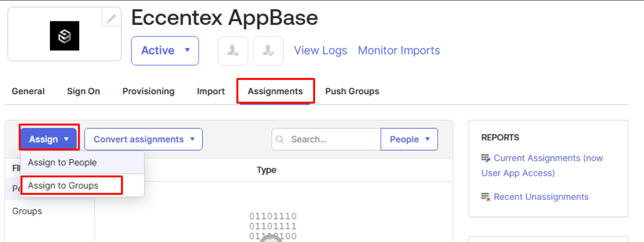Switch to the Provisioning tab

149,91
